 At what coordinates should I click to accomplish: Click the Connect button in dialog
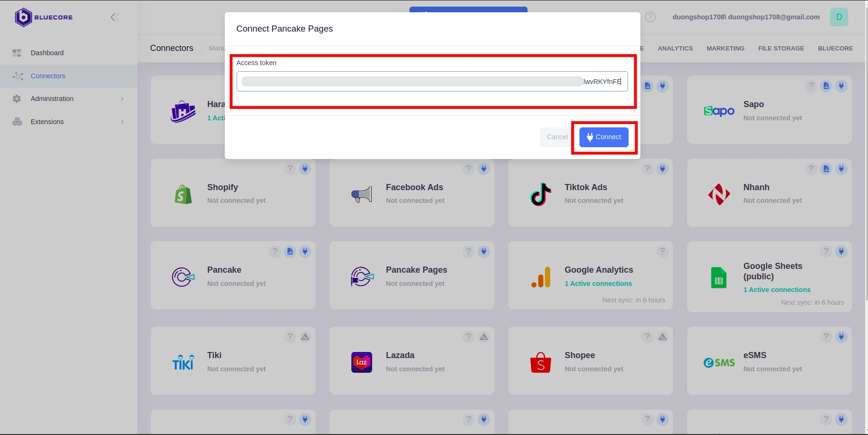[604, 137]
